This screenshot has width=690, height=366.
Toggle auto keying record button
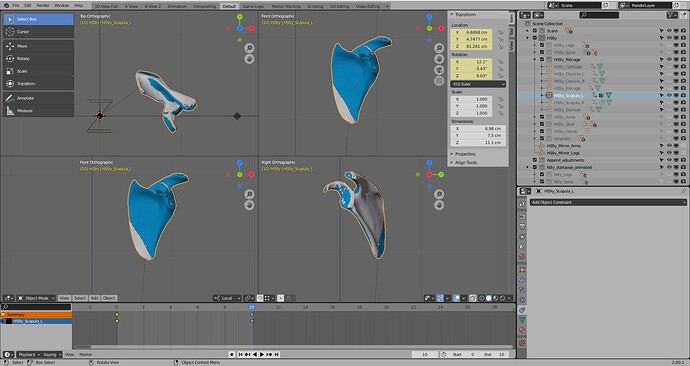coord(232,354)
